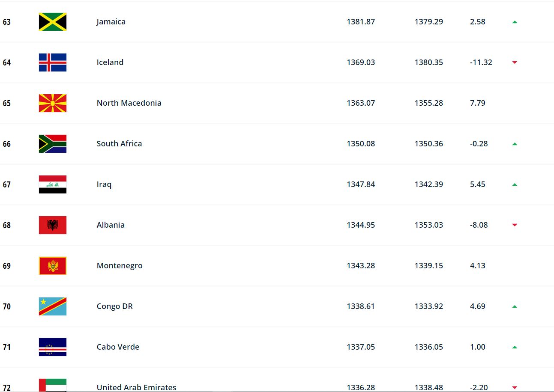The image size is (554, 392).
Task: Open the Jamaica team link
Action: (x=111, y=22)
